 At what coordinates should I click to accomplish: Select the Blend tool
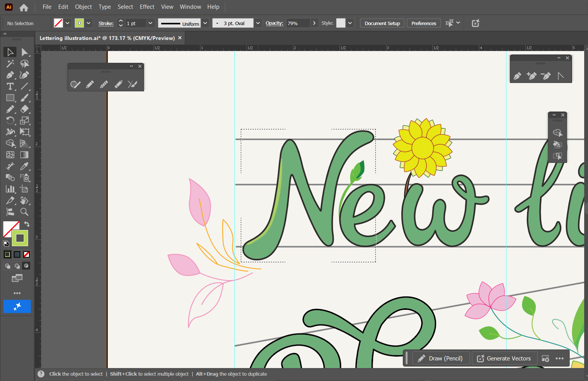(10, 177)
